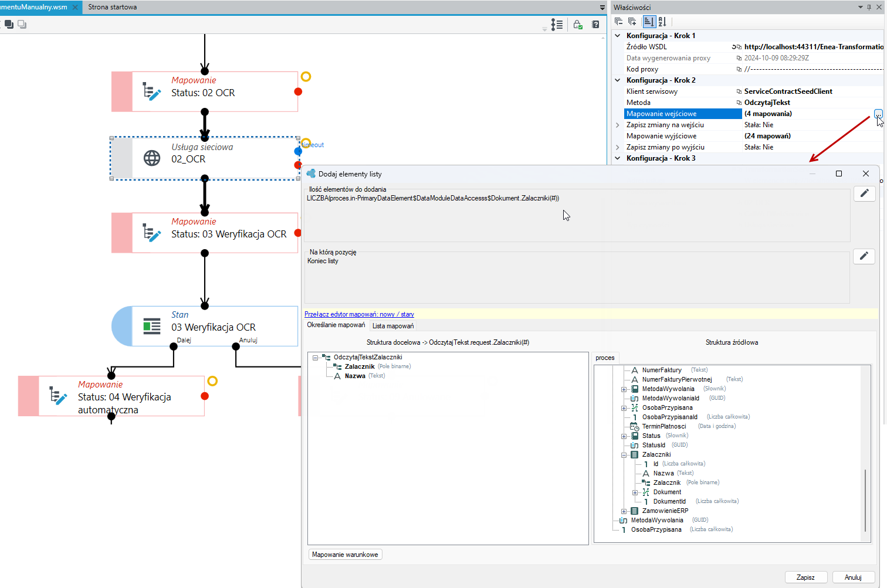Screen dimensions: 887x588
Task: Expand Zapisz zmiany na wejściu property
Action: point(617,125)
